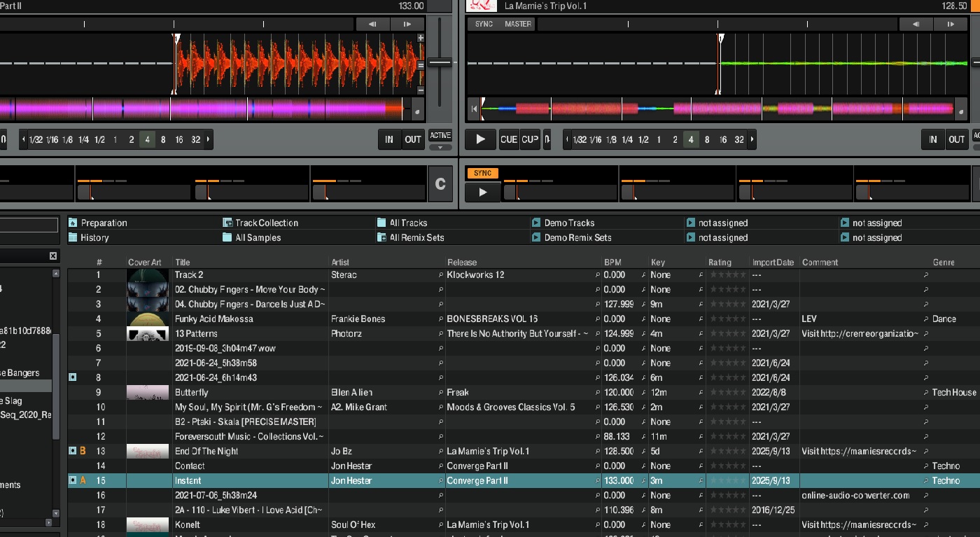The width and height of the screenshot is (980, 537).
Task: Shift right deck loop sizes with right arrow
Action: pos(752,139)
